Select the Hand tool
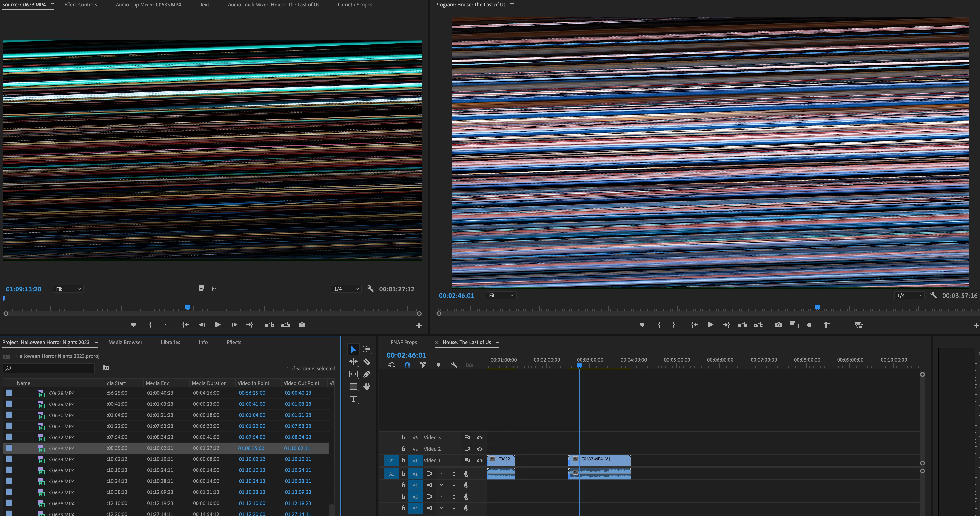Viewport: 980px width, 516px height. [x=367, y=387]
